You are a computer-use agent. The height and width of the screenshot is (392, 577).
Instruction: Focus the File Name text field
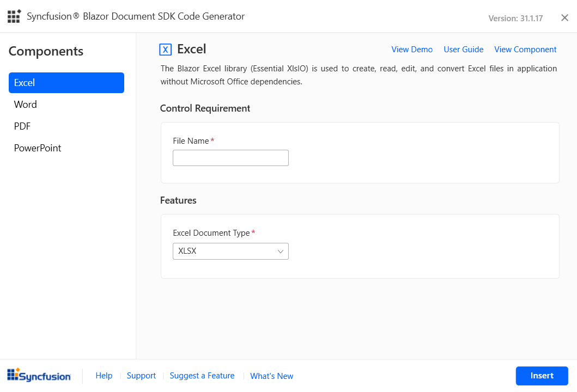[x=230, y=158]
